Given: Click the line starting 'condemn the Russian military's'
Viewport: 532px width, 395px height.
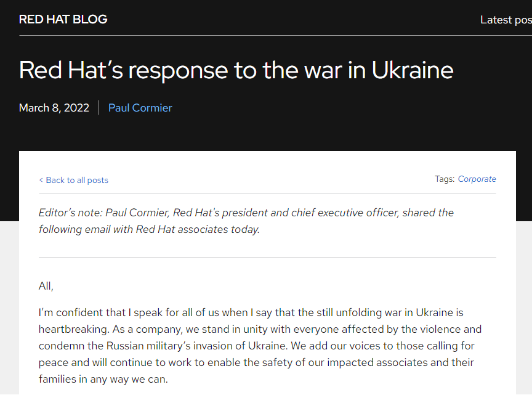Looking at the screenshot, I should (257, 346).
